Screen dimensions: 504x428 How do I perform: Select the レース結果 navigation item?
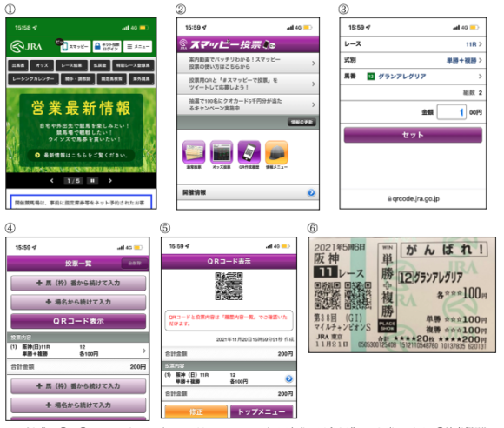coord(71,65)
